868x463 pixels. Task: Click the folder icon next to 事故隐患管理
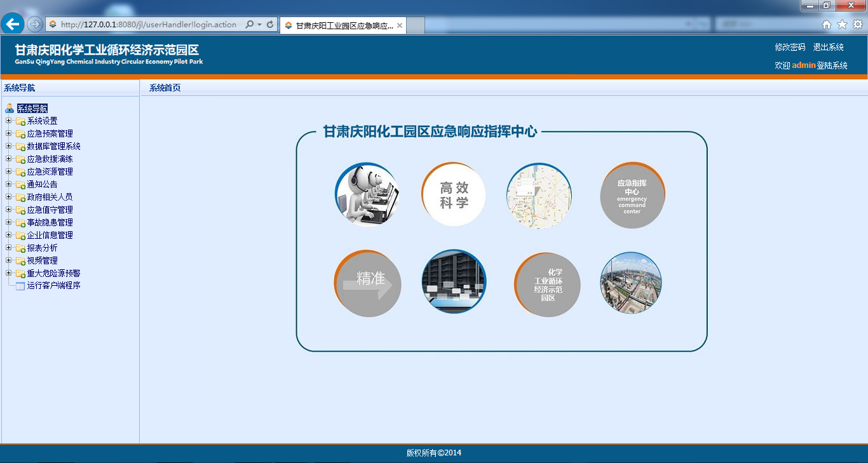click(20, 223)
